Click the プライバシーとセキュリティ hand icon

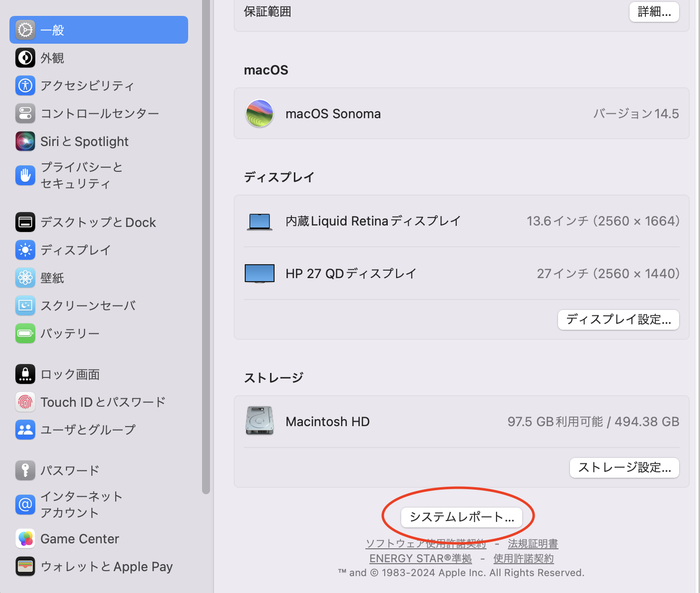coord(25,175)
